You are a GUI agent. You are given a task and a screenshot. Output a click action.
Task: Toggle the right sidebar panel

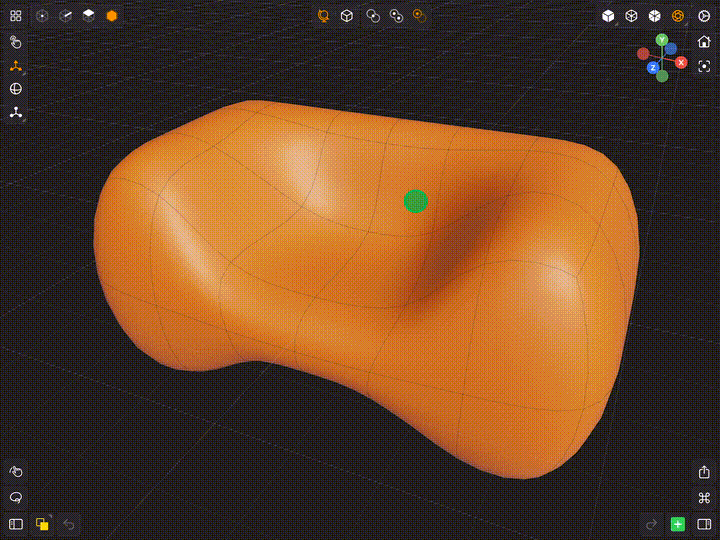[704, 524]
